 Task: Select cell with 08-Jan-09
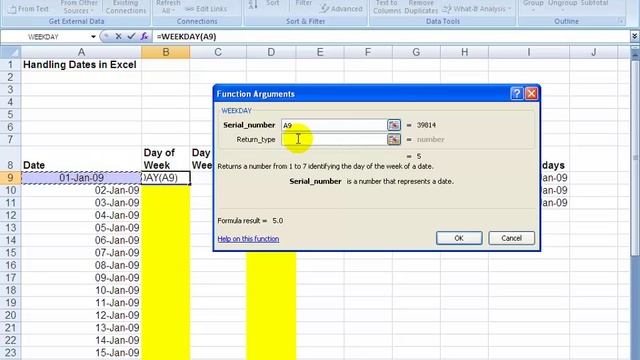[81, 266]
